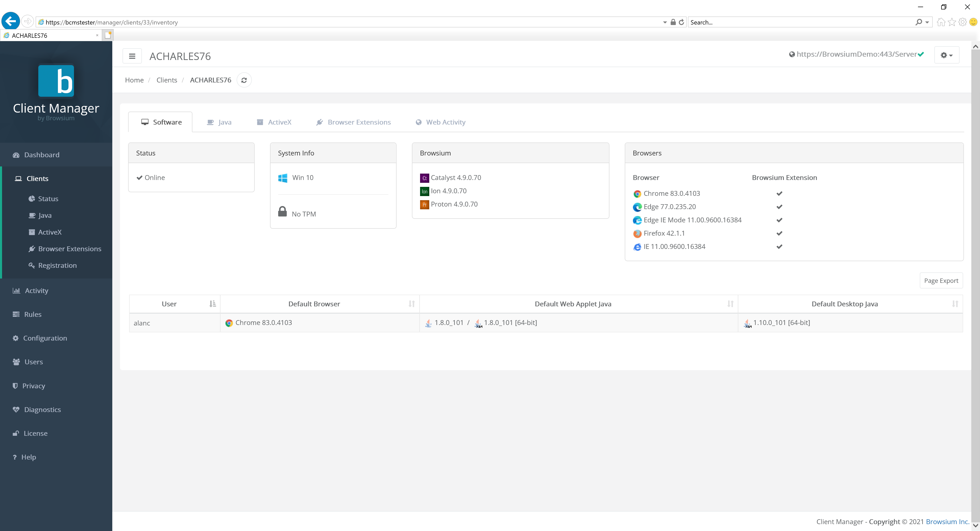Click the Edge IE Mode icon
Viewport: 980px width, 531px height.
pos(637,220)
